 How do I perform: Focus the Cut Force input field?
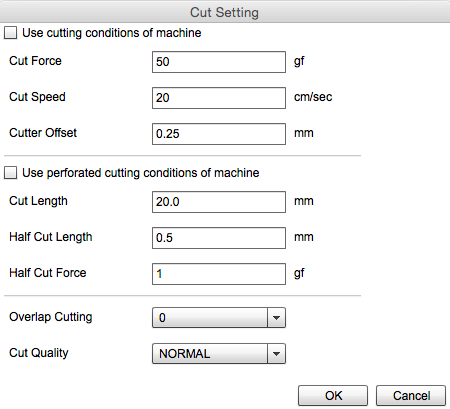tap(219, 62)
